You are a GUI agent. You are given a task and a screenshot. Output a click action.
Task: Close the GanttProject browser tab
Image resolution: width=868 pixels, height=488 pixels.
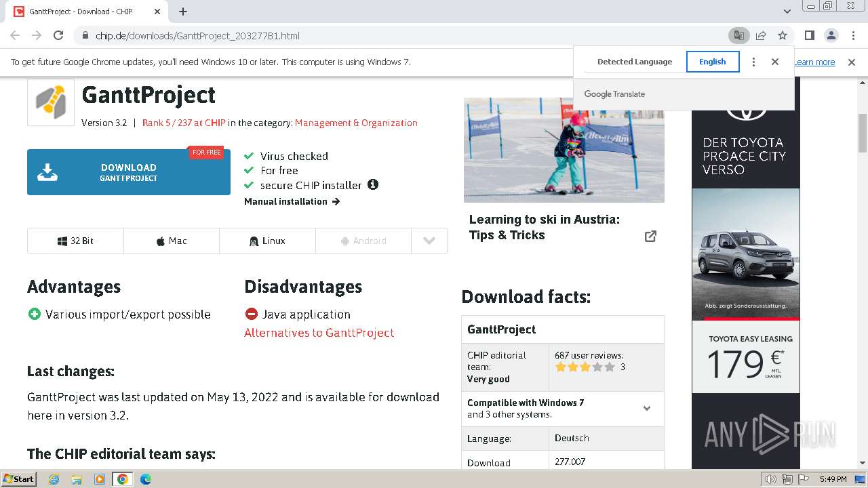[157, 12]
